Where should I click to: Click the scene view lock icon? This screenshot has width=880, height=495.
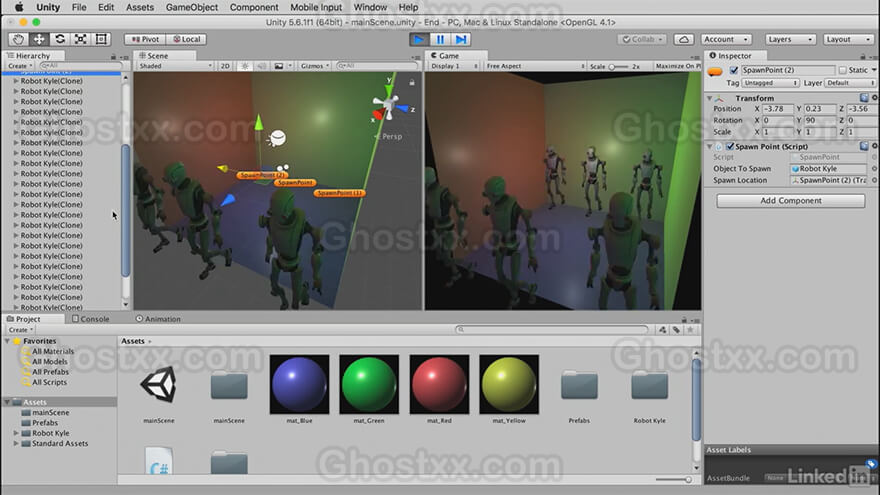pos(412,82)
